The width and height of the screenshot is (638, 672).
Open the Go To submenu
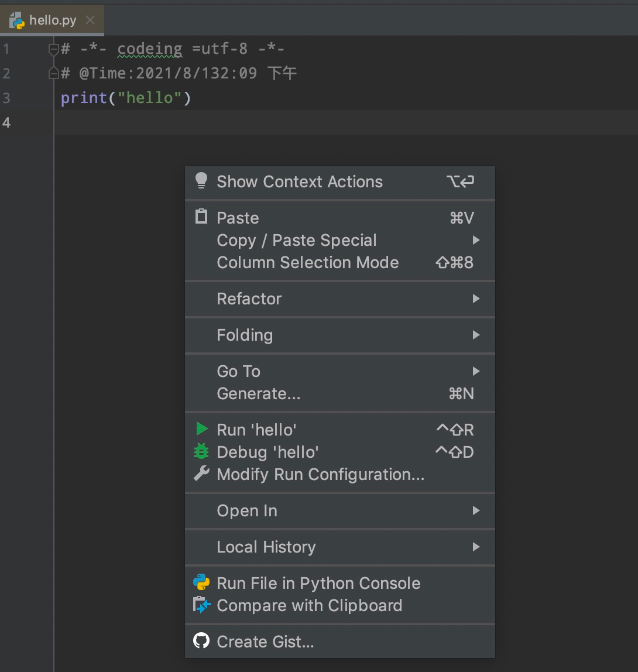pos(238,371)
